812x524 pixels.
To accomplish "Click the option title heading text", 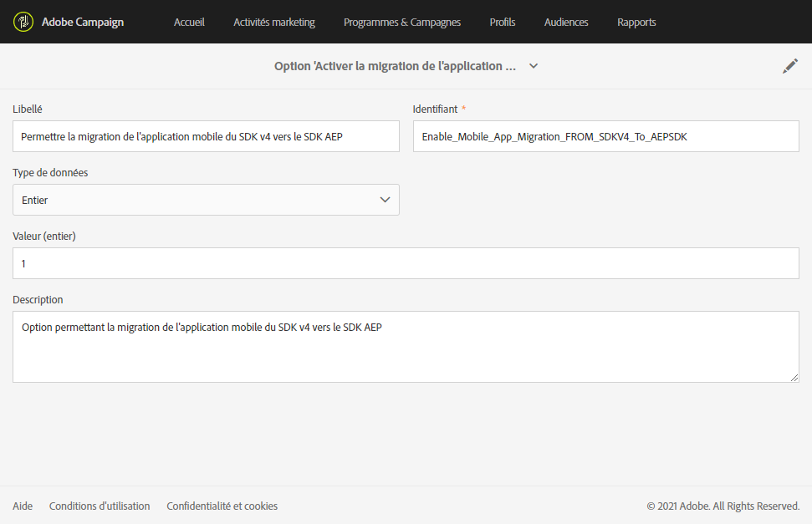I will [x=395, y=66].
